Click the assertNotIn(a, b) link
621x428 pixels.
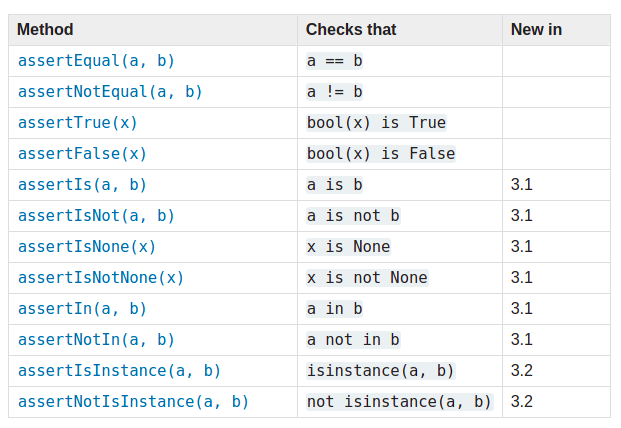click(96, 340)
